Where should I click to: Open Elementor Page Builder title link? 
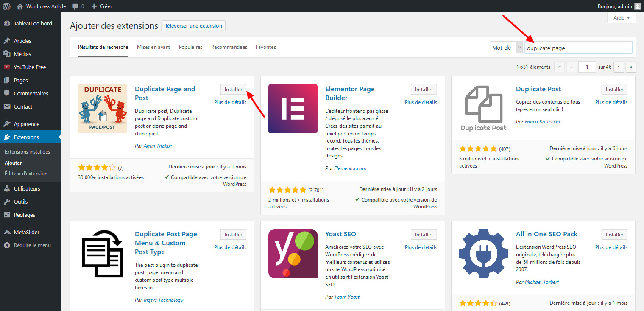pyautogui.click(x=350, y=93)
